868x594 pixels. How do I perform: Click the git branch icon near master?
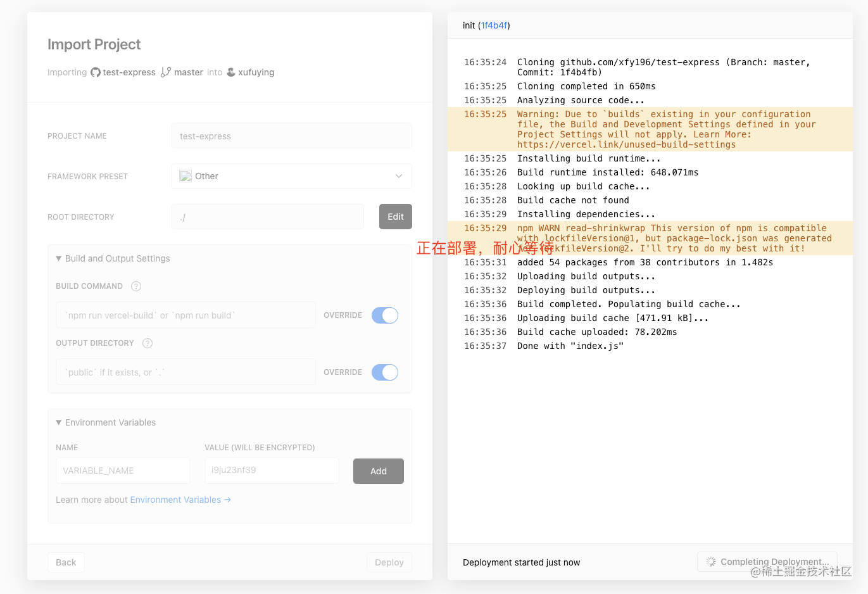click(166, 72)
